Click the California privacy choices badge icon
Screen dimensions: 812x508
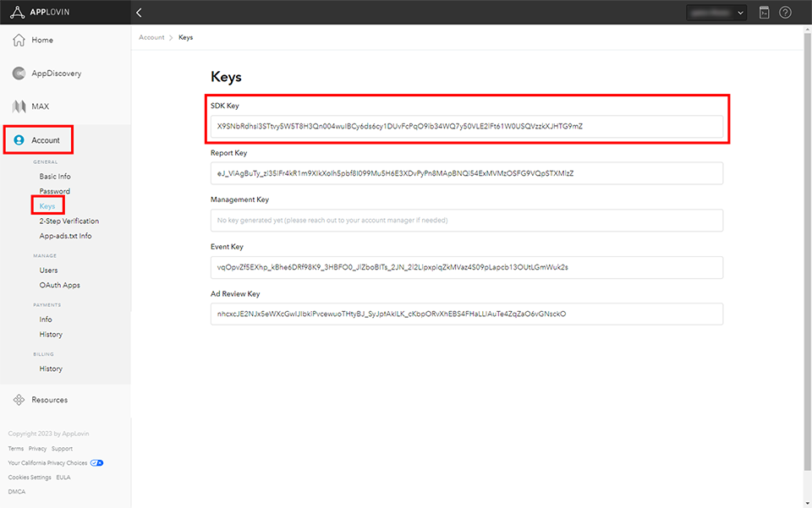tap(96, 463)
